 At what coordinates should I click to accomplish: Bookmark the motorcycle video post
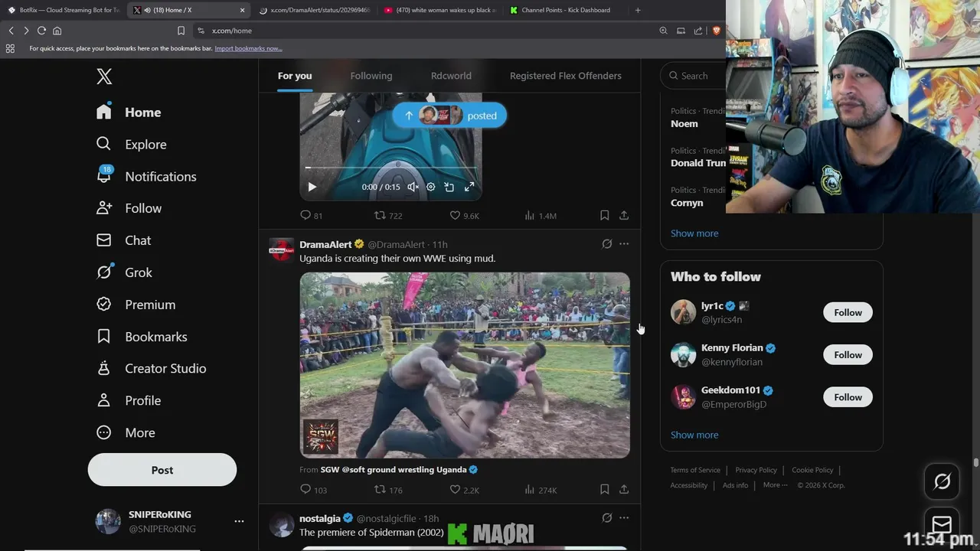point(604,216)
